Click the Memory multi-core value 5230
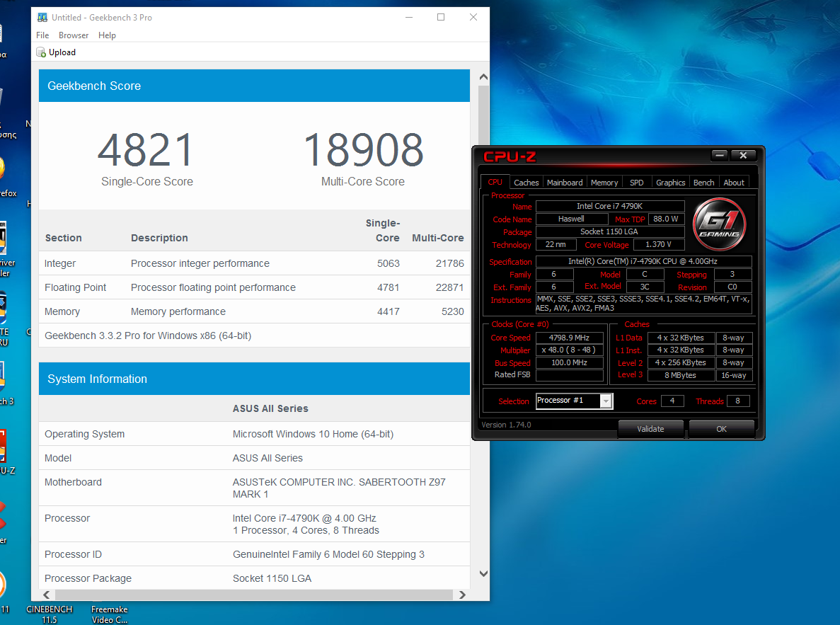 pos(452,311)
